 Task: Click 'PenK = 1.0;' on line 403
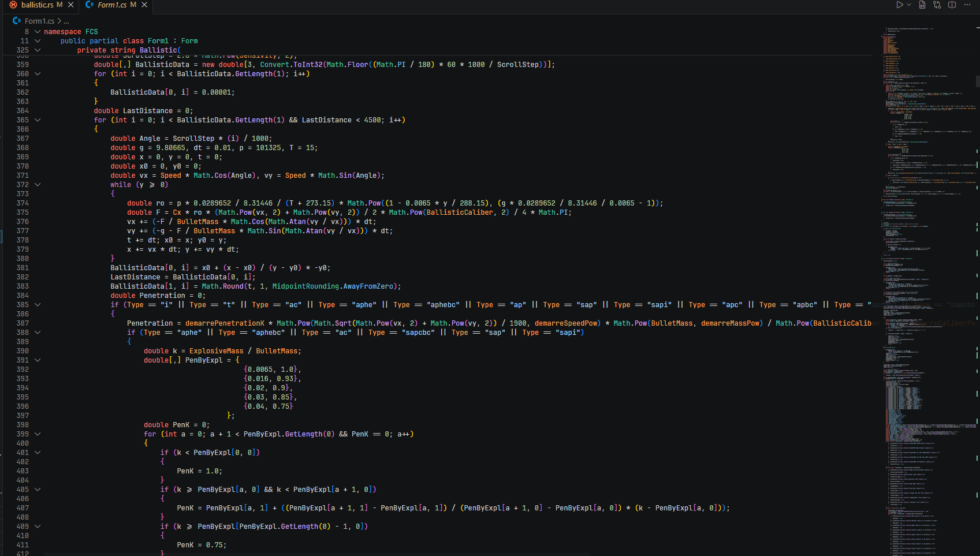199,471
